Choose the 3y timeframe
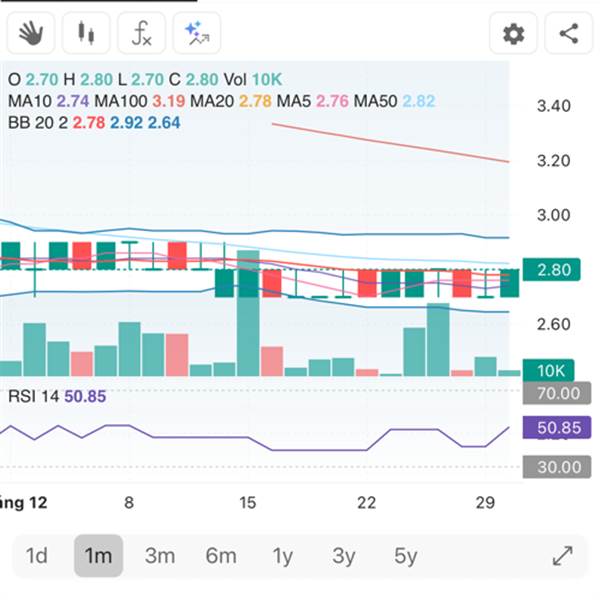This screenshot has width=600, height=600. (x=344, y=556)
